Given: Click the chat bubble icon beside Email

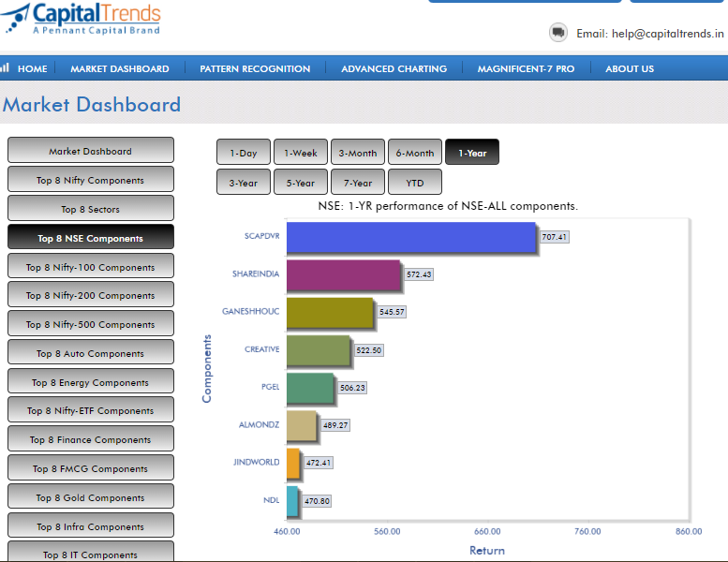Looking at the screenshot, I should (558, 33).
